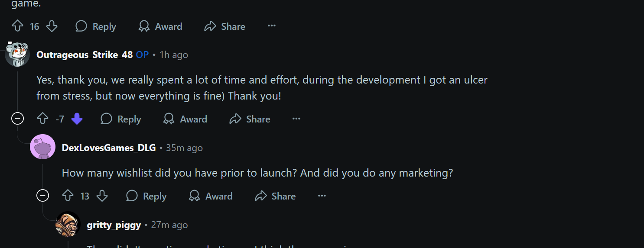644x248 pixels.
Task: Upvote Outrageous_Strike_48's ulcer comment
Action: click(x=42, y=119)
